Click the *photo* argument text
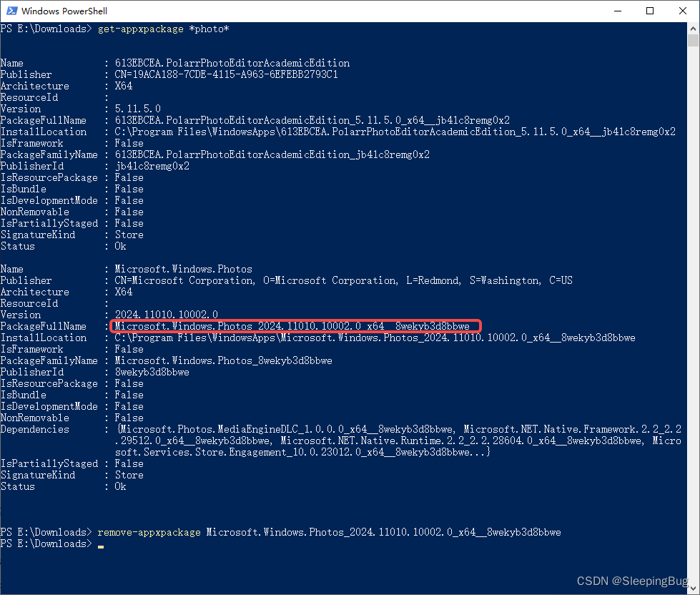Screen dimensions: 700x595 (x=209, y=29)
